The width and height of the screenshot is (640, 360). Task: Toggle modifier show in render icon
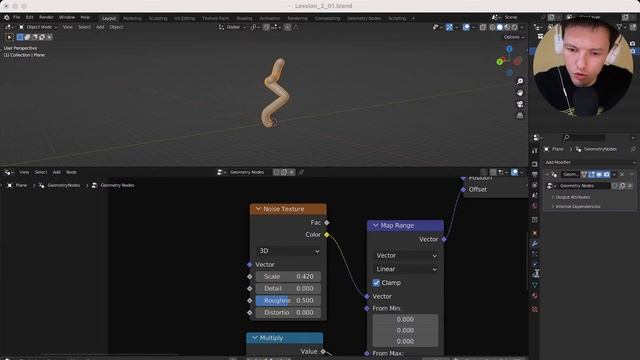point(607,174)
